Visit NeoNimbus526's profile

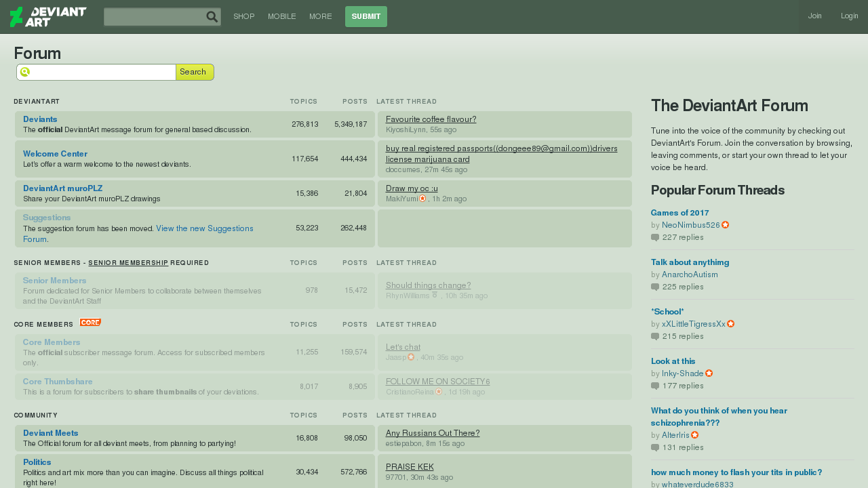[x=691, y=225]
